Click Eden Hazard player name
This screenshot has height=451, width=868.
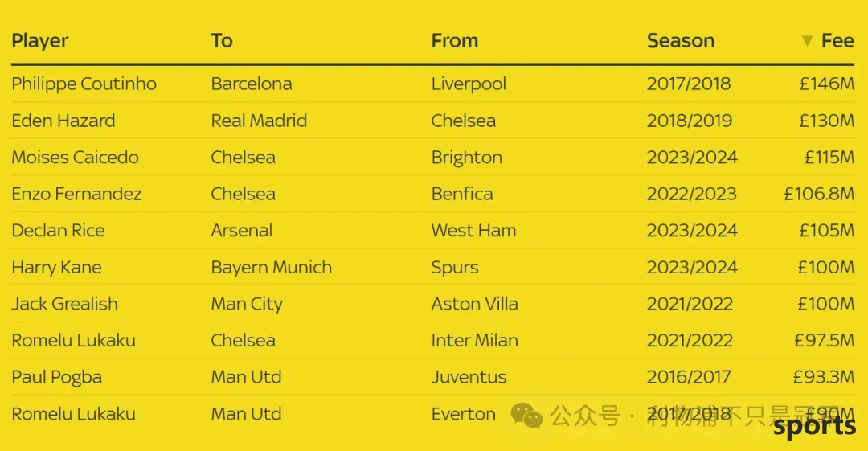[x=63, y=121]
